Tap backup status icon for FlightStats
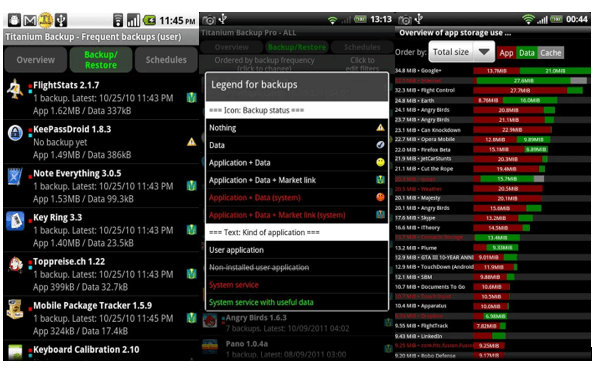Viewport: 602px width, 371px height. pos(191,98)
